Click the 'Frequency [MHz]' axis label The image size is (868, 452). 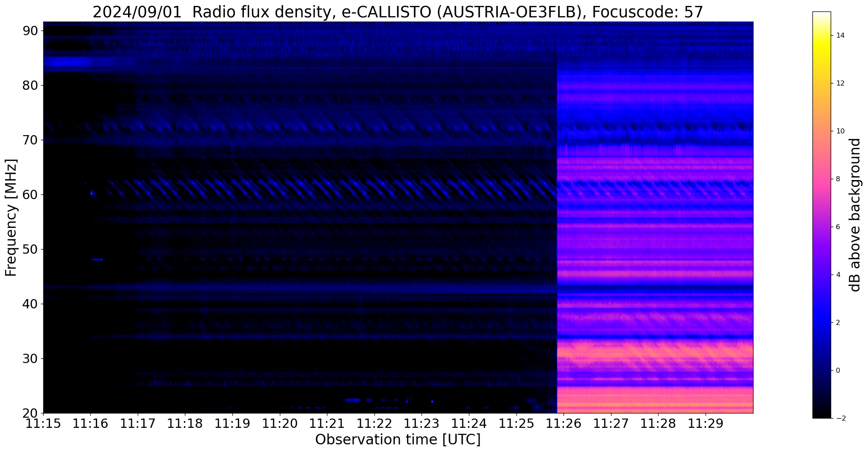(x=11, y=218)
